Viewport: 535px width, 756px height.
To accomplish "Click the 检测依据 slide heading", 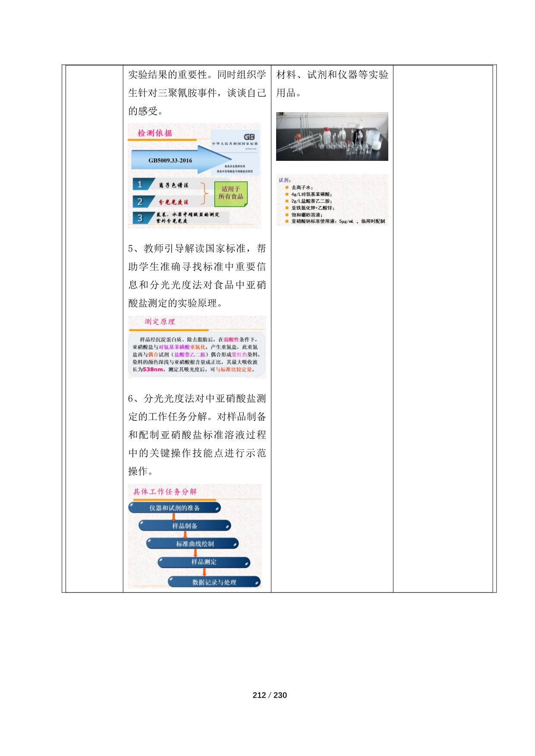I will (155, 133).
